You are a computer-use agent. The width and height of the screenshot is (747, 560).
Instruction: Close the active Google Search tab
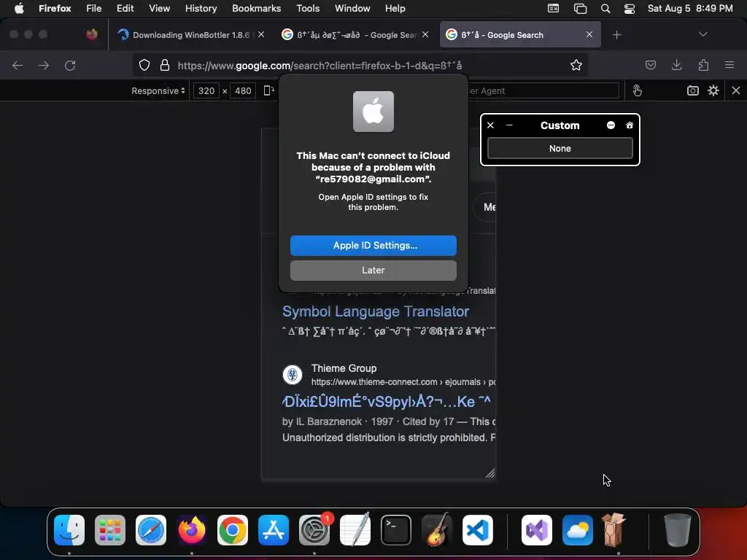coord(589,34)
